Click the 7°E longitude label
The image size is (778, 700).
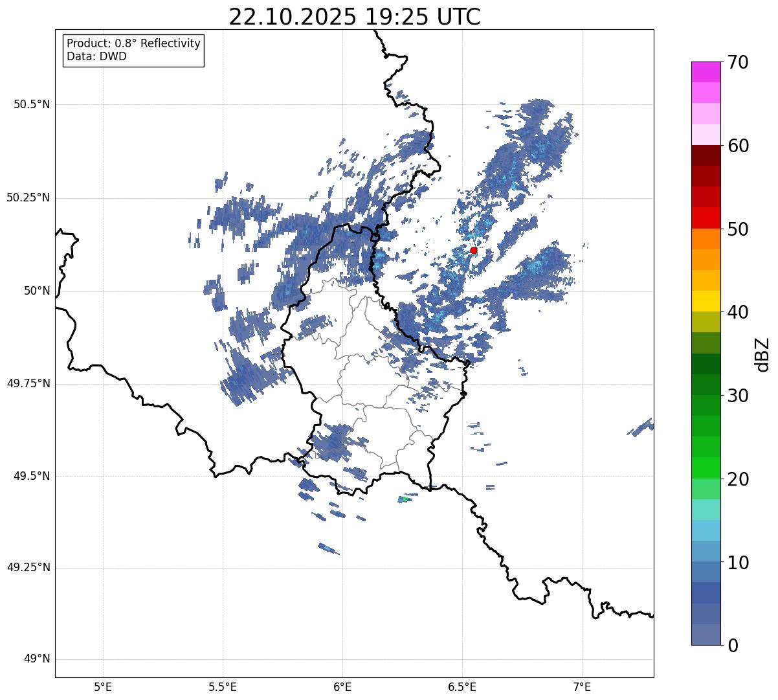click(x=582, y=687)
